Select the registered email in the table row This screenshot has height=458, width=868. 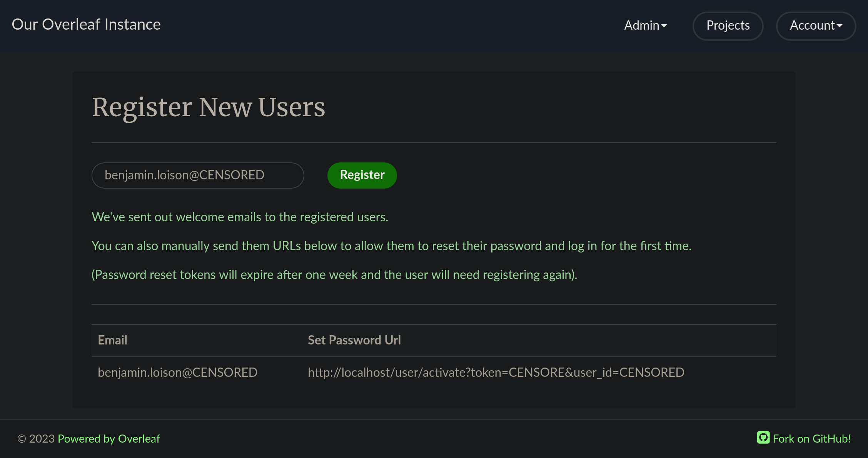[x=177, y=373]
